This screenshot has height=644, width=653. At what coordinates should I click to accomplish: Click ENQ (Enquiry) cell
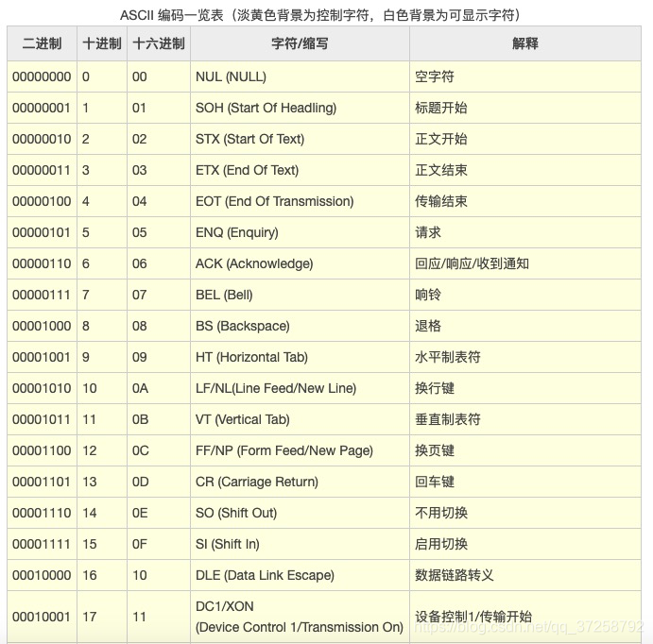pos(300,232)
